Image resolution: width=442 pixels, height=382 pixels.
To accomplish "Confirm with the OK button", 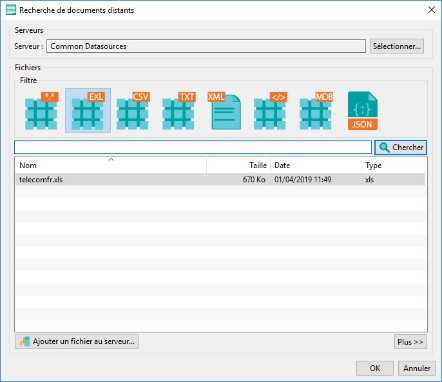I will 375,368.
